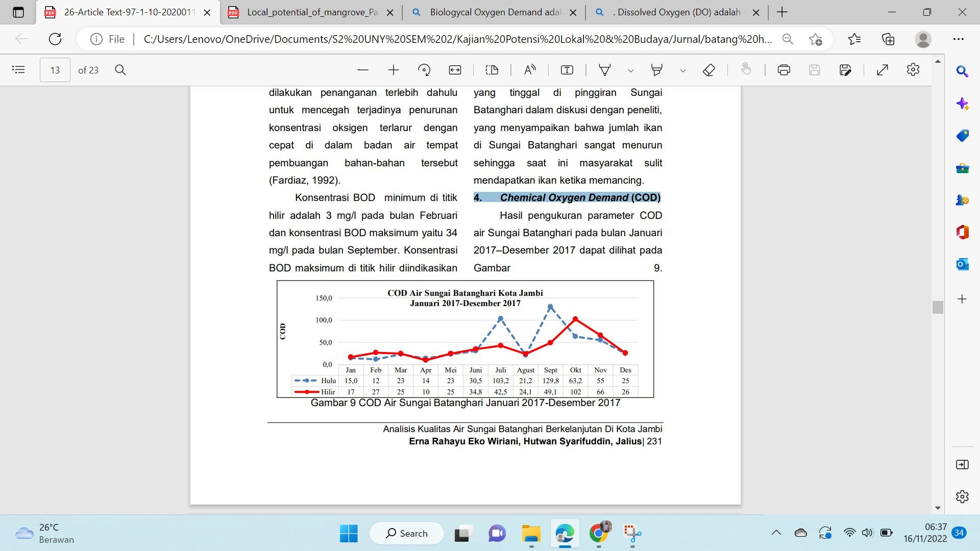Start Read aloud for the PDF

[530, 70]
